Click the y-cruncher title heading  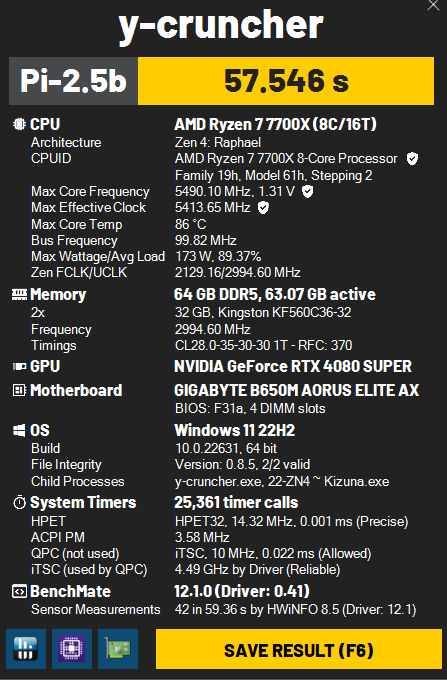pos(221,25)
